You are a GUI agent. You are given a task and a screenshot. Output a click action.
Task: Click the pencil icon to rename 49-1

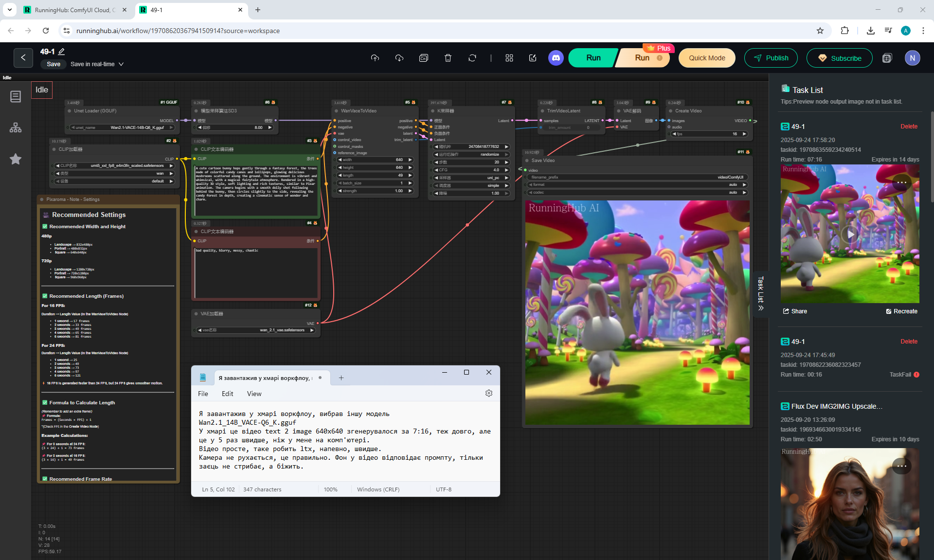pyautogui.click(x=62, y=52)
